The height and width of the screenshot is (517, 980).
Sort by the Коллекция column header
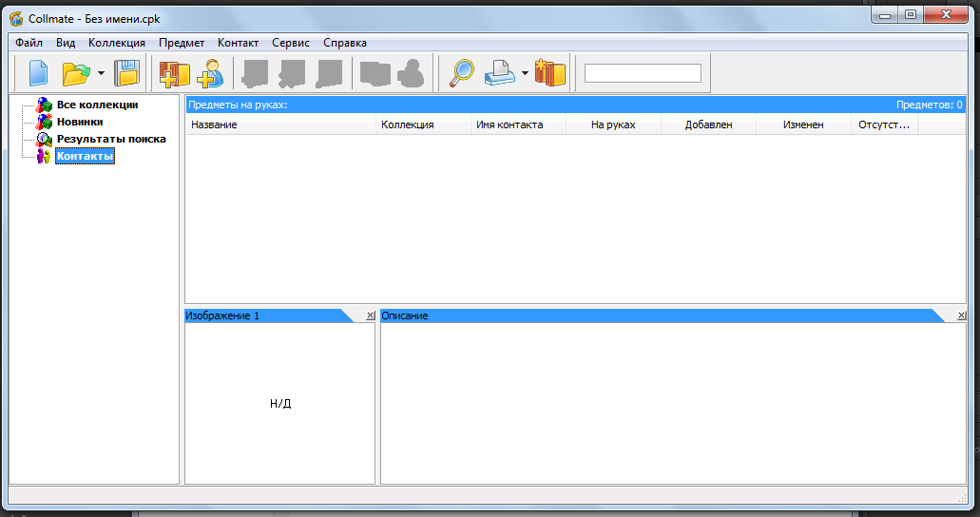tap(423, 124)
